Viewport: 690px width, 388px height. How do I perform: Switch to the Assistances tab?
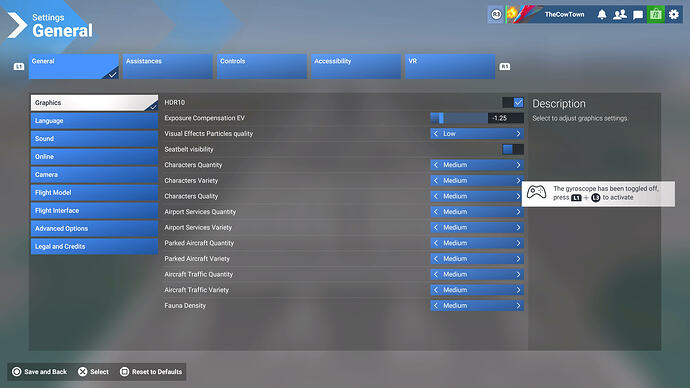pyautogui.click(x=168, y=66)
